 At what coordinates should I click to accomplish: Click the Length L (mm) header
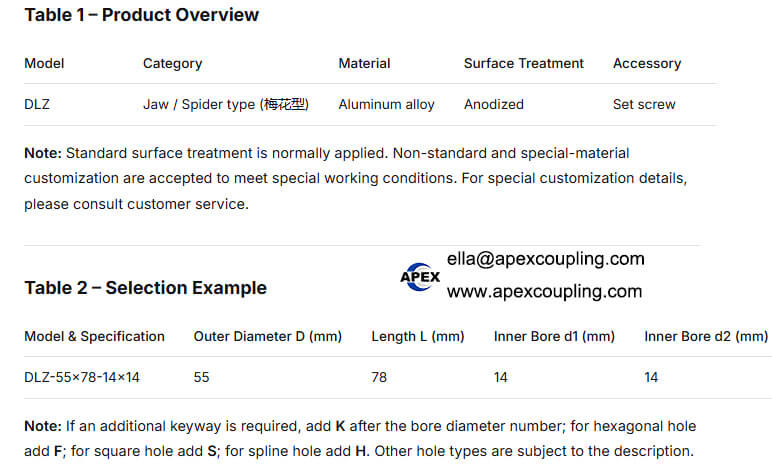pos(418,337)
